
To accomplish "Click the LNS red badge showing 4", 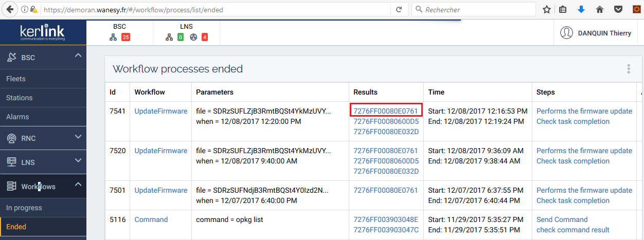I will tap(205, 37).
